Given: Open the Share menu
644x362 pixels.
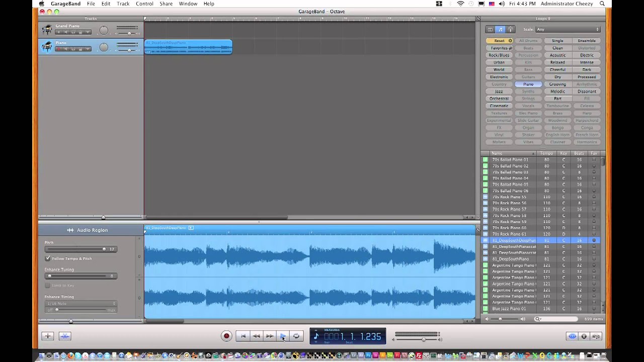Looking at the screenshot, I should pyautogui.click(x=166, y=4).
